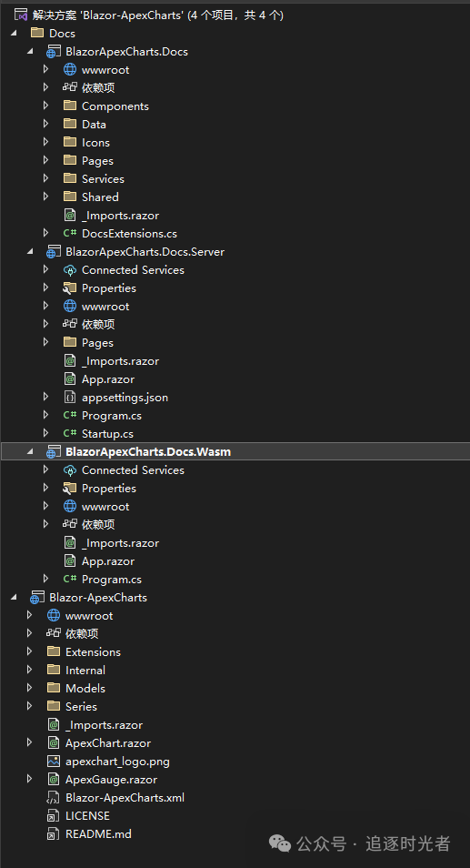470x868 pixels.
Task: Collapse the top-level Docs solution folder
Action: (14, 34)
